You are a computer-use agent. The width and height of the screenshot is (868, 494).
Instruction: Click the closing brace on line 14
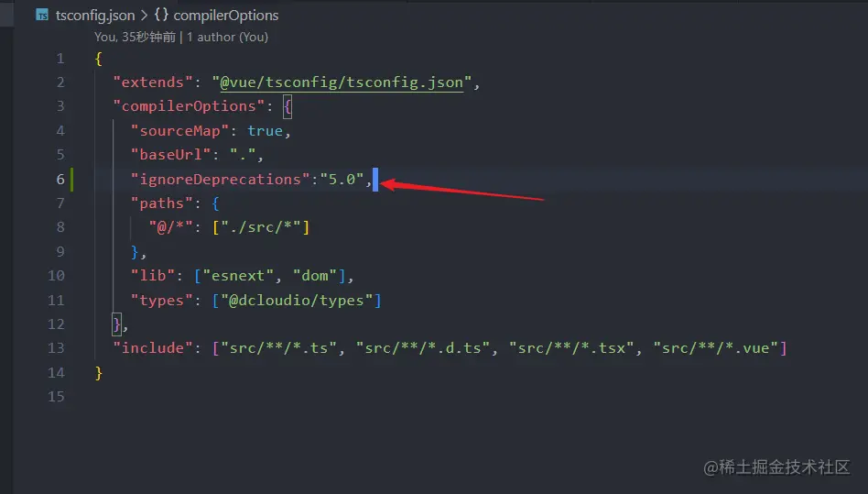99,373
